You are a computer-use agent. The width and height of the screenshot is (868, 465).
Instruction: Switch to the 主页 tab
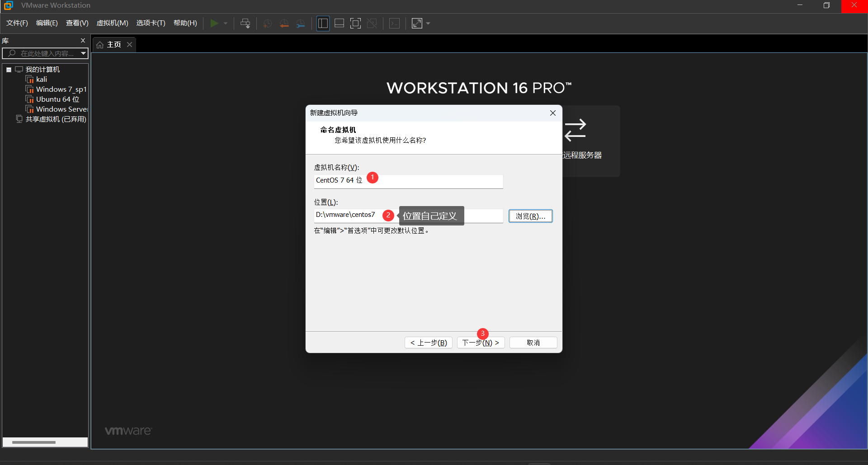pyautogui.click(x=114, y=45)
